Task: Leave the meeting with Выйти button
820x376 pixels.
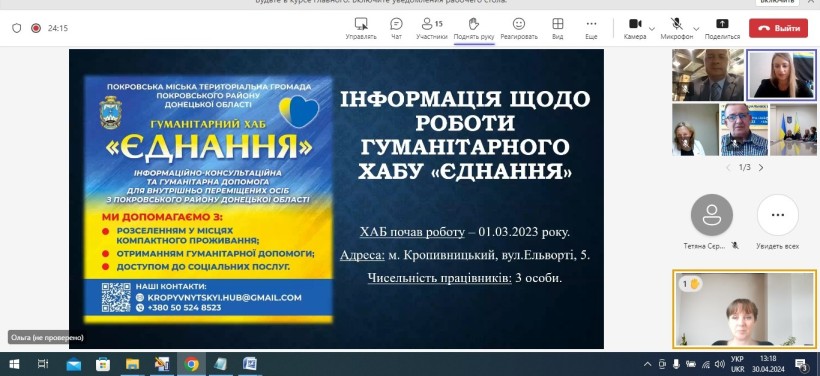Action: coord(778,28)
